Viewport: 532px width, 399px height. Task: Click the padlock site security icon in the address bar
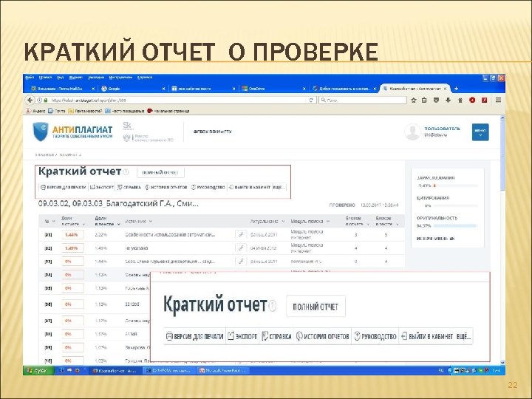46,100
